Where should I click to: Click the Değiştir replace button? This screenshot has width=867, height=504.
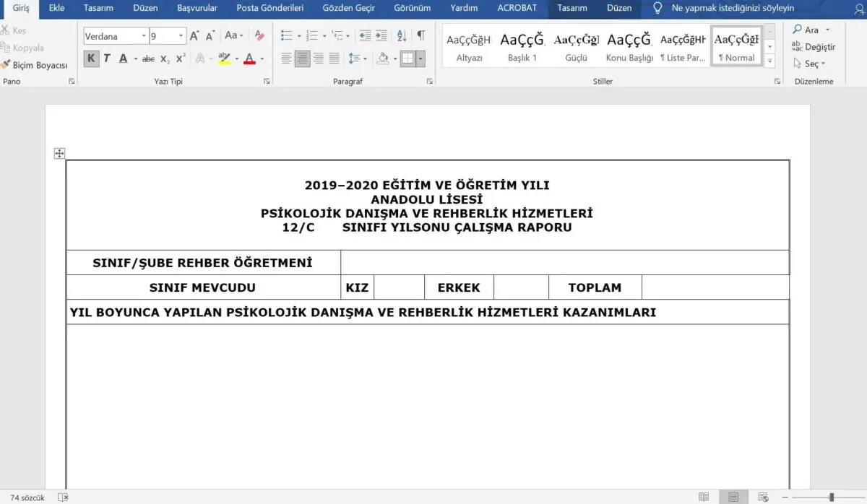coord(813,47)
